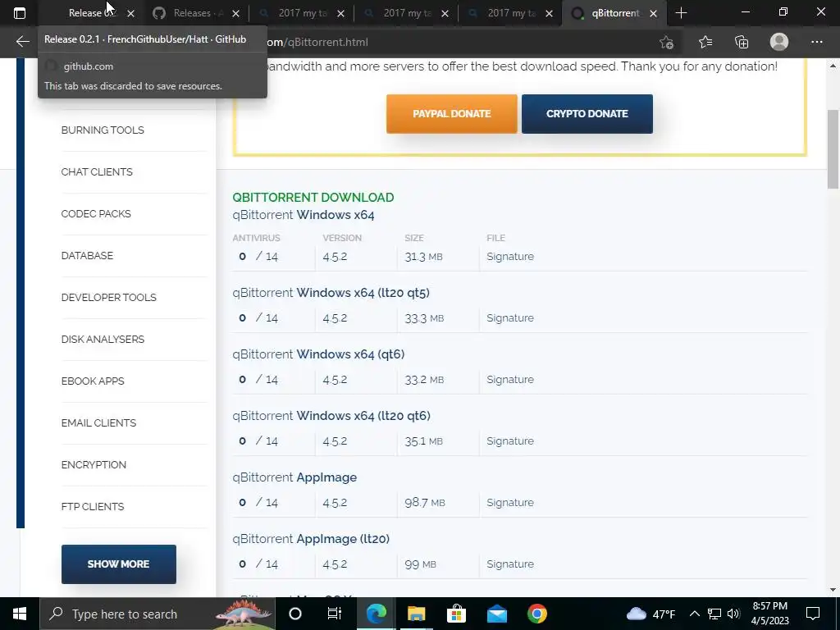Screen dimensions: 840x630
Task: Close the qBittorrent tab
Action: point(653,13)
